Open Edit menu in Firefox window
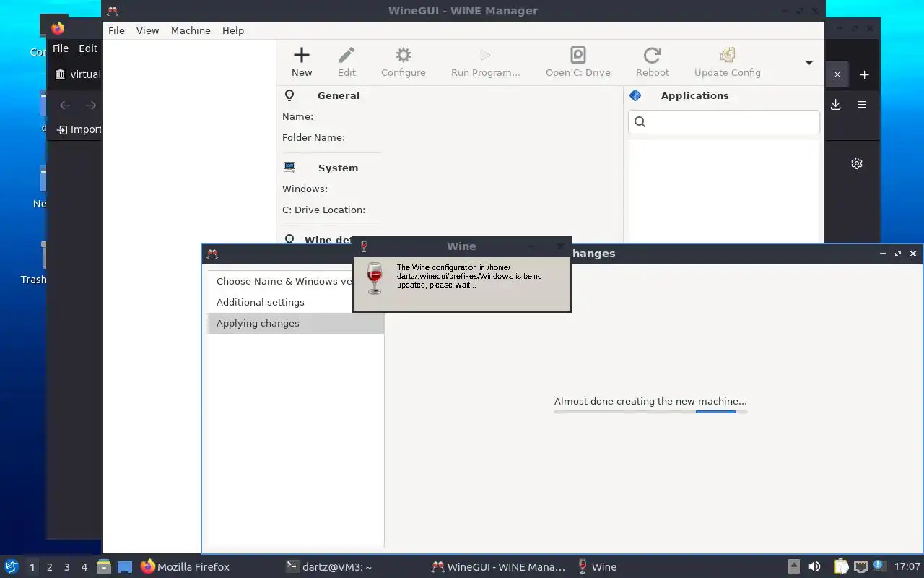This screenshot has height=578, width=924. [x=88, y=48]
